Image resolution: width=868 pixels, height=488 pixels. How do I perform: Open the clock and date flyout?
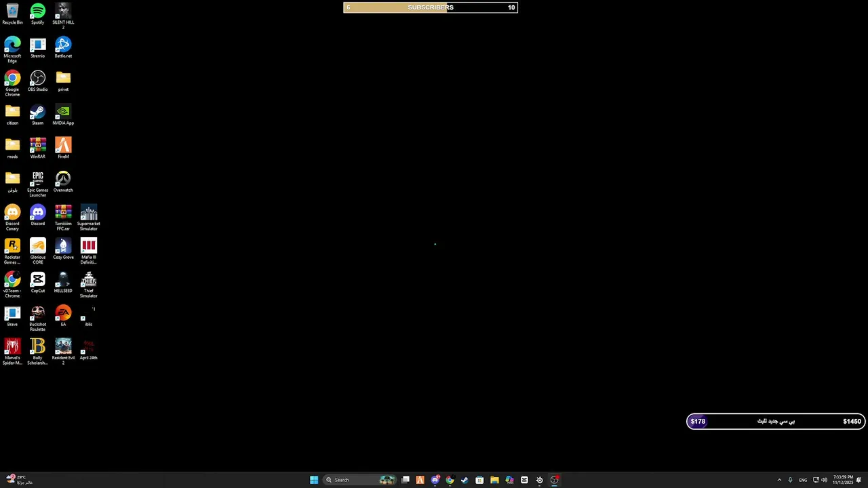pyautogui.click(x=843, y=480)
